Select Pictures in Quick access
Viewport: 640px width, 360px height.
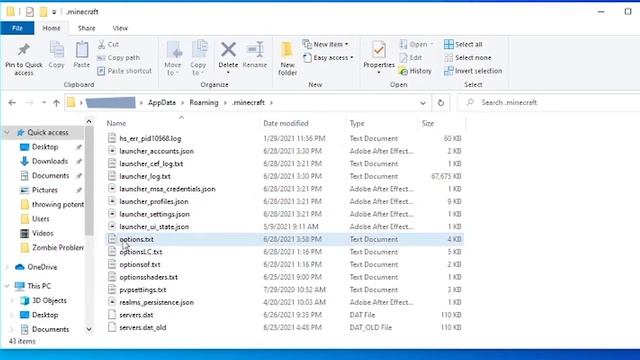click(45, 190)
